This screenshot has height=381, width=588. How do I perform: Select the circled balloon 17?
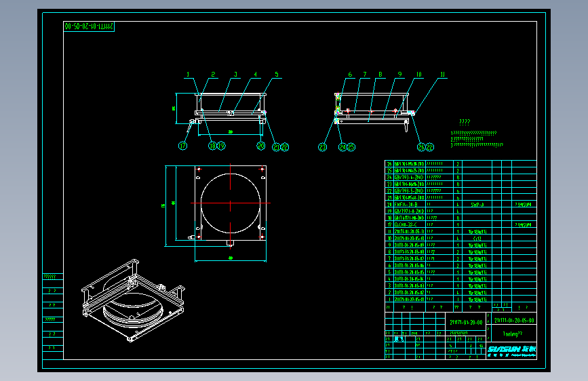[x=182, y=146]
